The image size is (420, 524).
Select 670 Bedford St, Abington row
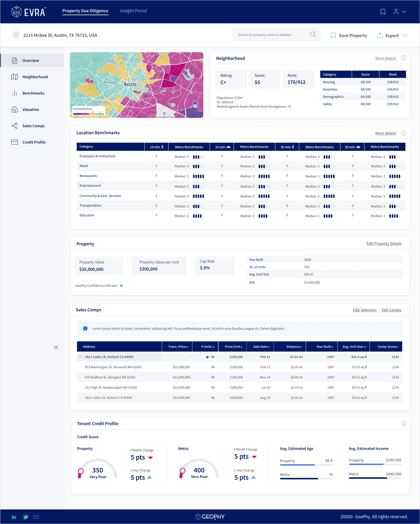239,377
